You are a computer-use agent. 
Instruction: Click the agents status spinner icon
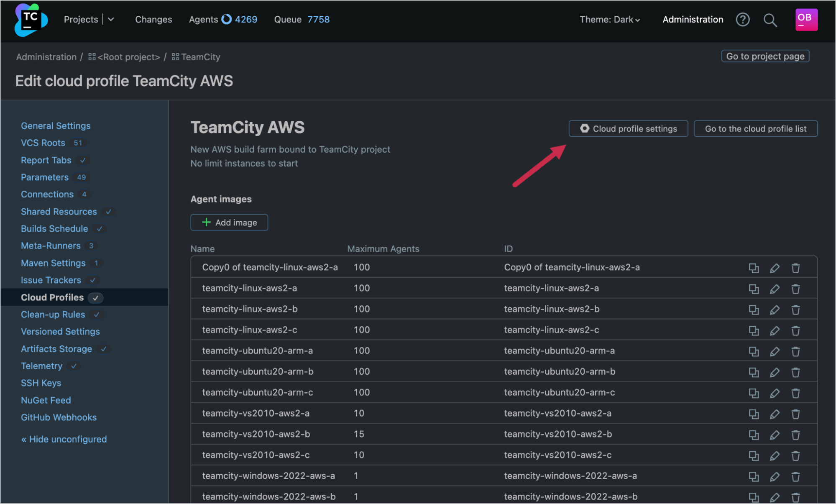[226, 19]
